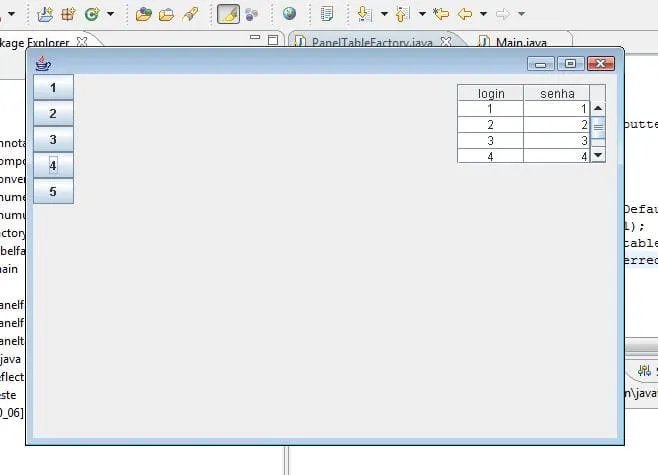Click Last Edit Location arrow icon

click(x=441, y=14)
